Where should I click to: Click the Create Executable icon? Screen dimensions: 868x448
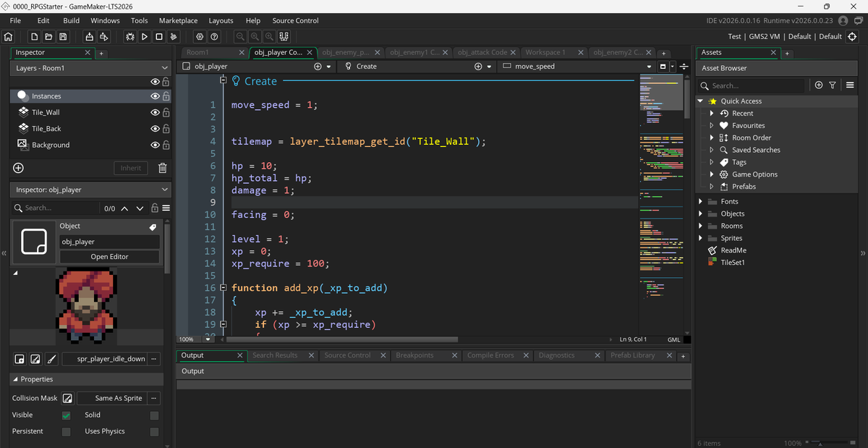[x=90, y=36]
